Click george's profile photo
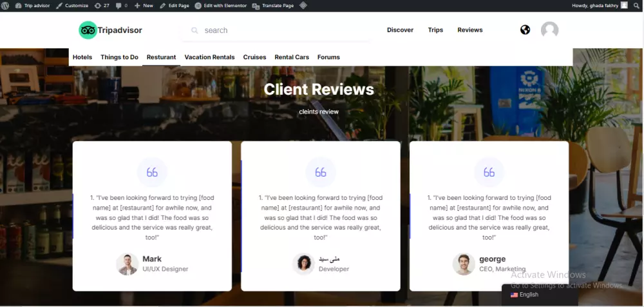The width and height of the screenshot is (644, 307). 464,264
